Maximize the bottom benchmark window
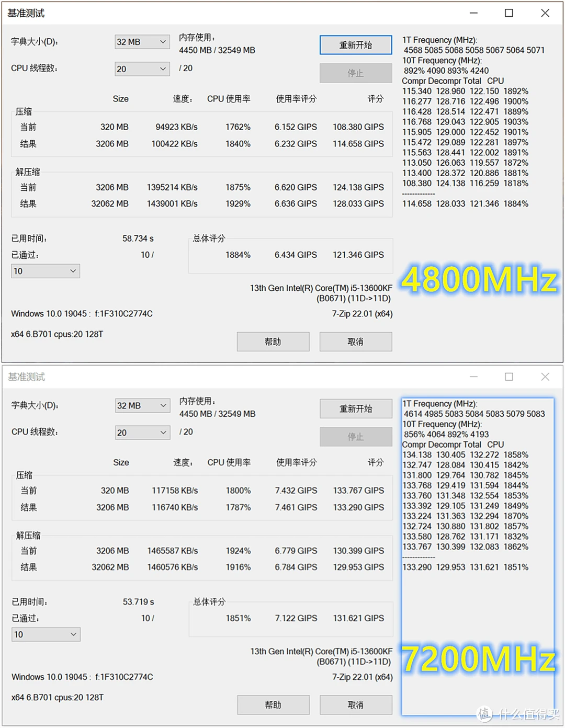 pyautogui.click(x=509, y=377)
